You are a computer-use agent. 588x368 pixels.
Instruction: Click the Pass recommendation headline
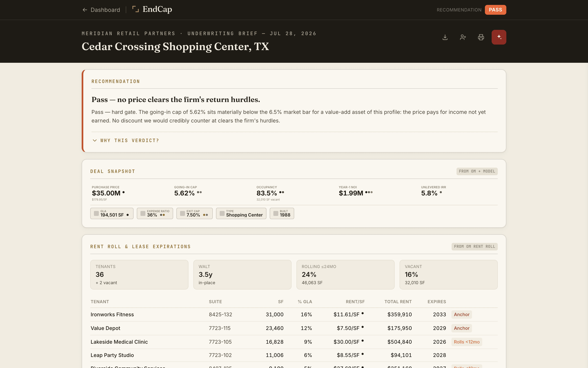click(176, 100)
